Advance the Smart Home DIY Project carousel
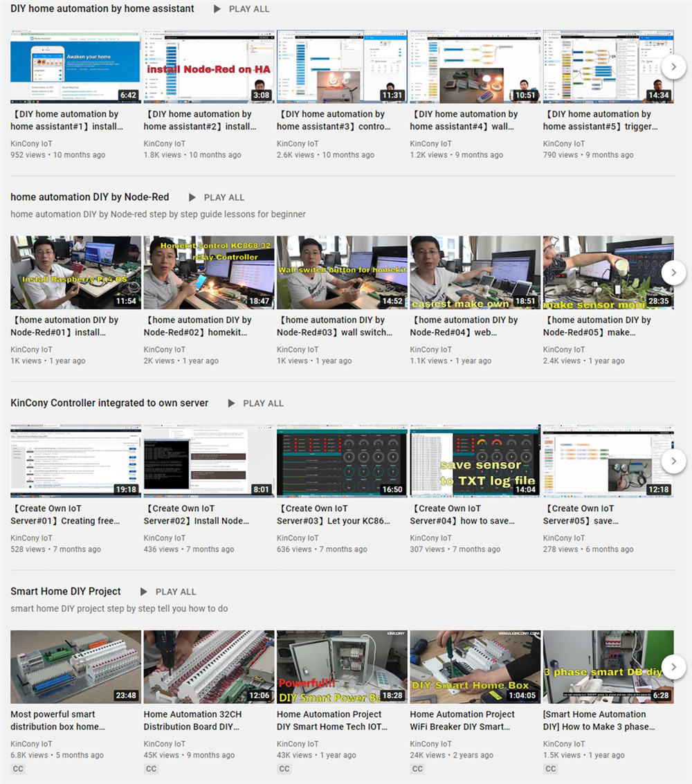Image resolution: width=692 pixels, height=784 pixels. coord(673,667)
